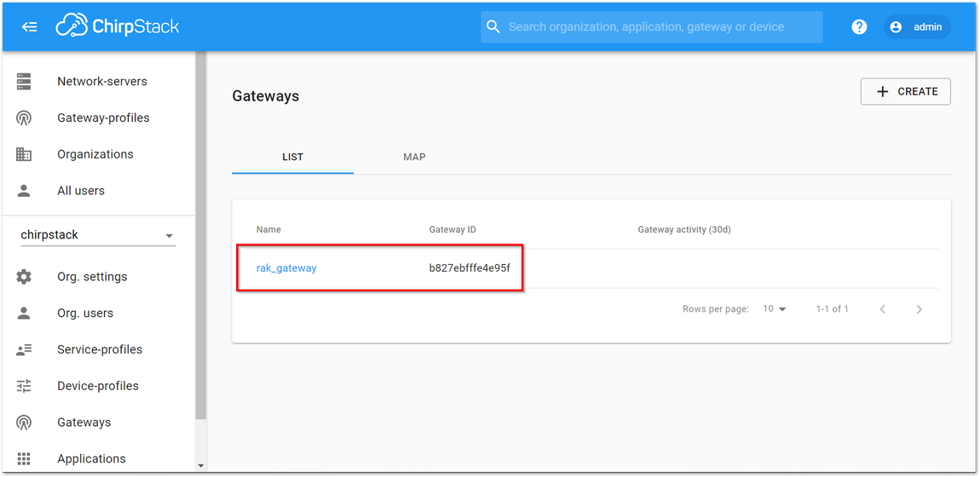The width and height of the screenshot is (980, 477).
Task: Click the 1-1 of 1 pagination text
Action: (833, 309)
